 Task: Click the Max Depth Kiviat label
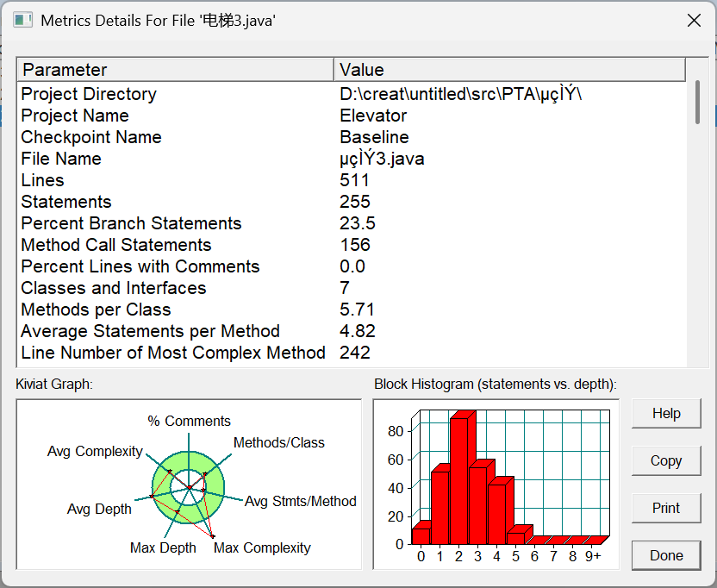(x=163, y=547)
